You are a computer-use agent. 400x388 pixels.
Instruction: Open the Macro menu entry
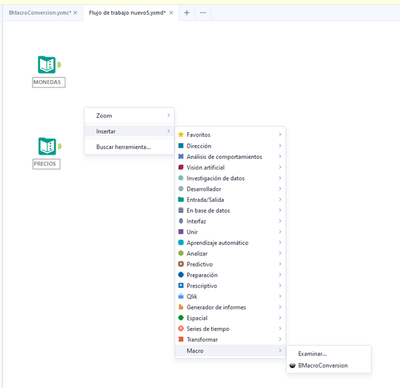click(230, 351)
